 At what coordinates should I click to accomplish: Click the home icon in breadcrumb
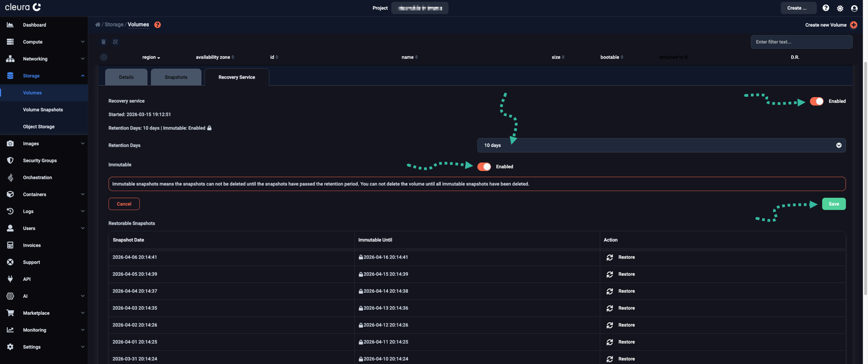click(x=98, y=25)
